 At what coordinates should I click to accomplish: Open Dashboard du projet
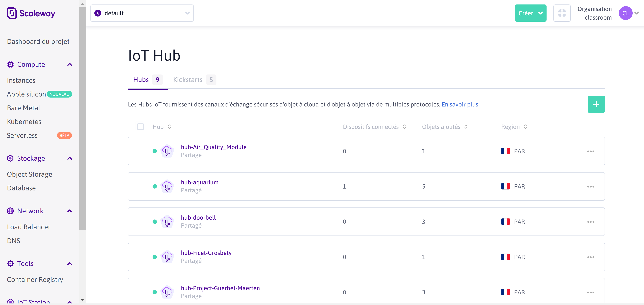point(38,41)
